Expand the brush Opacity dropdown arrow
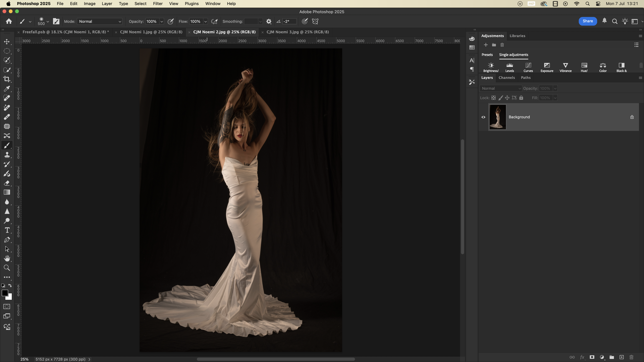 162,22
